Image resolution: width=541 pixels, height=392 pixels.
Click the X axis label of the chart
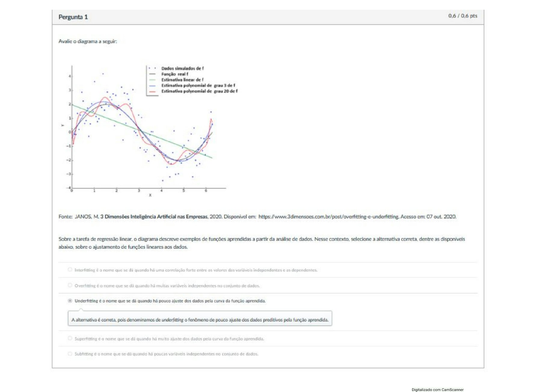click(x=150, y=195)
